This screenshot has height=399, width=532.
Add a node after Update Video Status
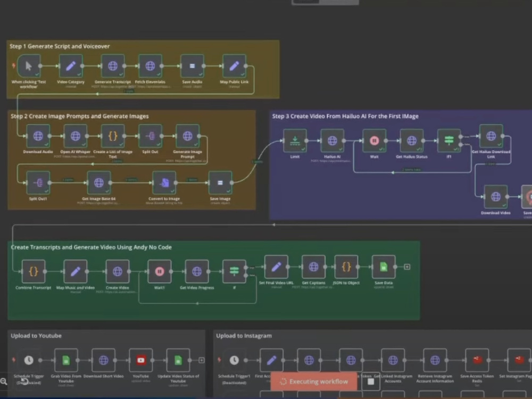pyautogui.click(x=202, y=360)
